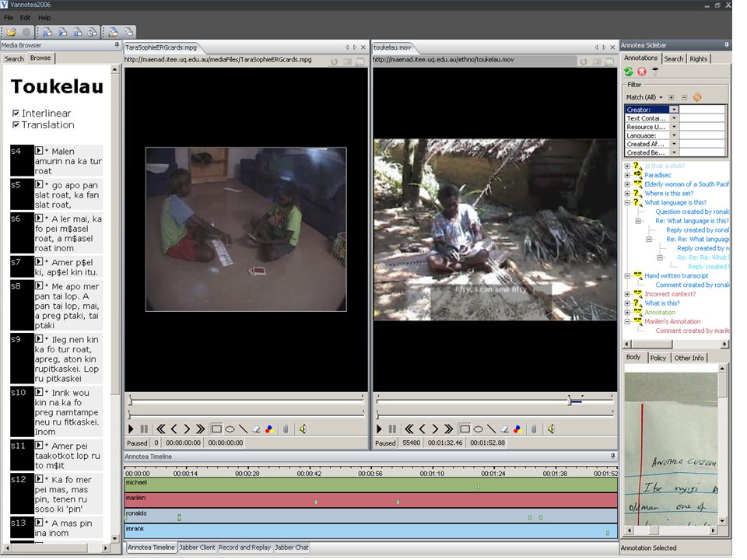Play segment s11 Amer pei
Screen dimensions: 747x560
[39, 445]
